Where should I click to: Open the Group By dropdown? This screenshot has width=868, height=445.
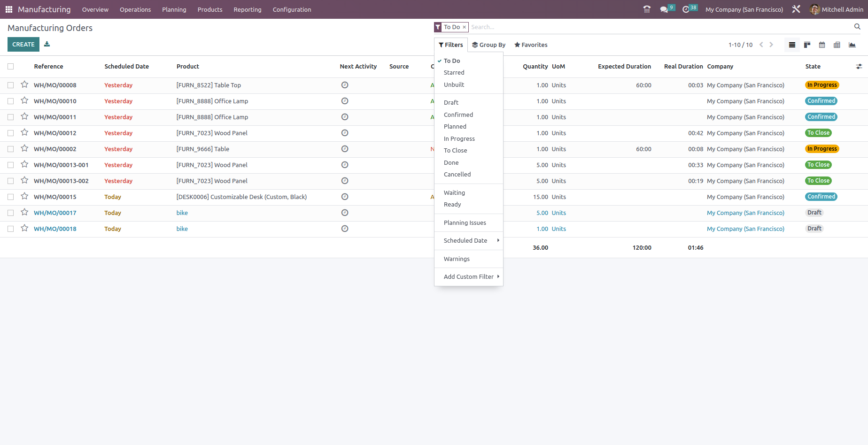coord(489,45)
